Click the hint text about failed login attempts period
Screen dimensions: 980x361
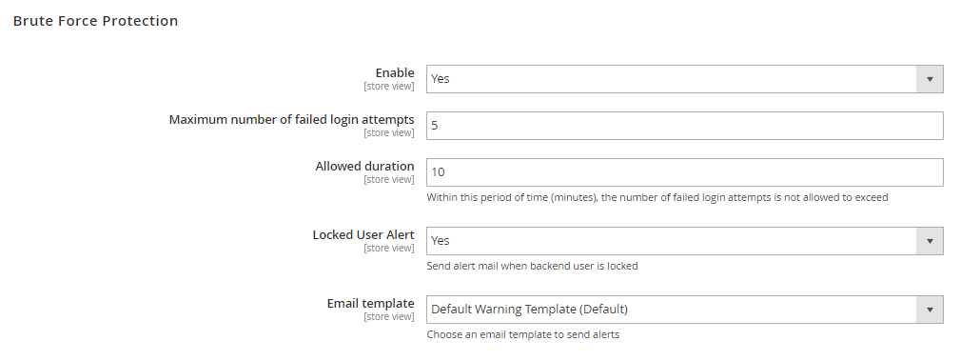[657, 198]
